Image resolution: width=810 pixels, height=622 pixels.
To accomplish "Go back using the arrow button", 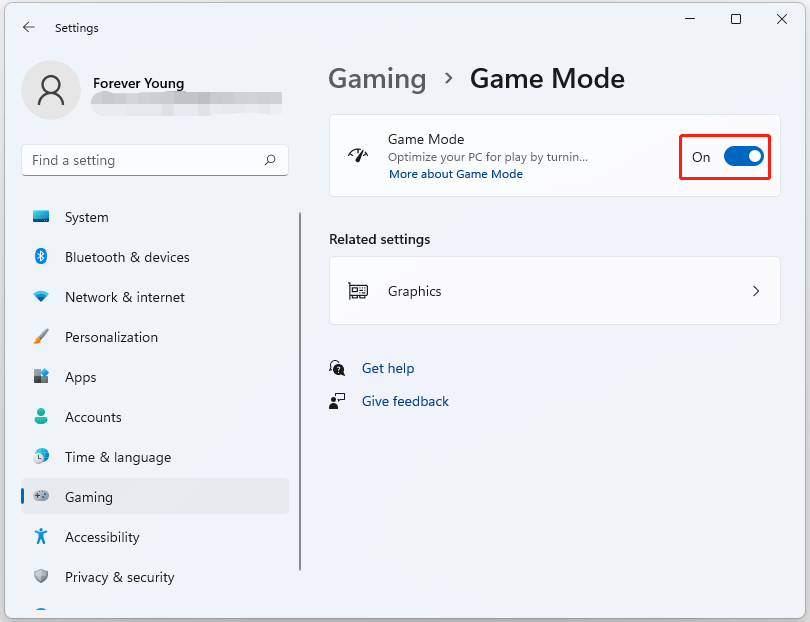I will 28,28.
